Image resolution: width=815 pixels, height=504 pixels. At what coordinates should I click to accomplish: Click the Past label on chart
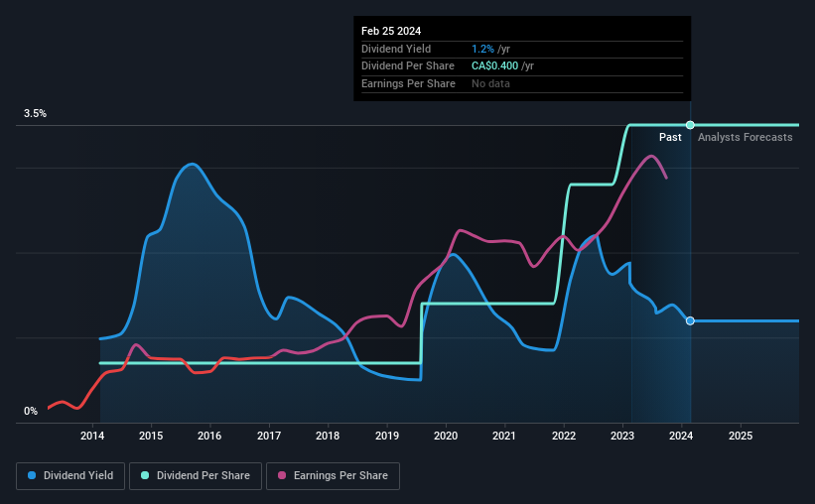pos(670,137)
